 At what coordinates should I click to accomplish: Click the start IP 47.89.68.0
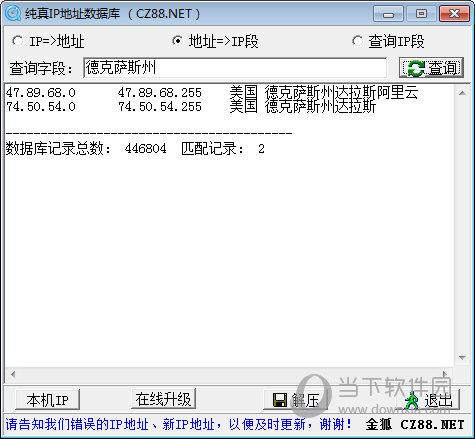41,92
